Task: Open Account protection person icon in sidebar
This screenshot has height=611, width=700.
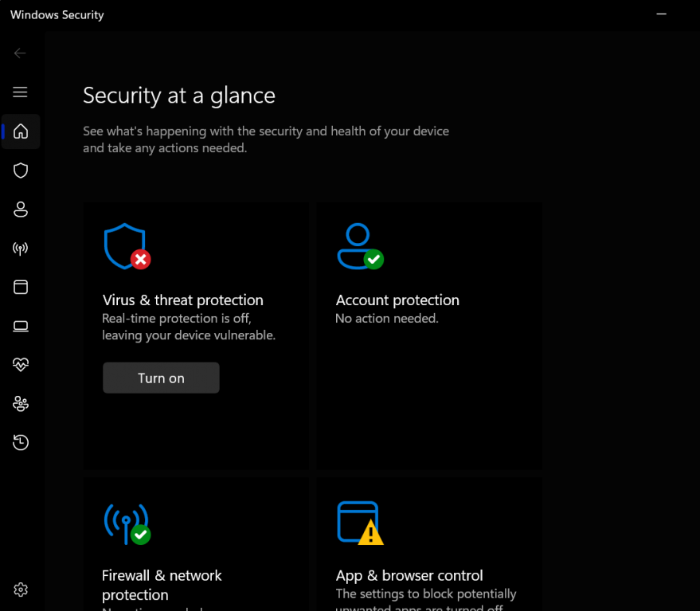Action: coord(21,209)
